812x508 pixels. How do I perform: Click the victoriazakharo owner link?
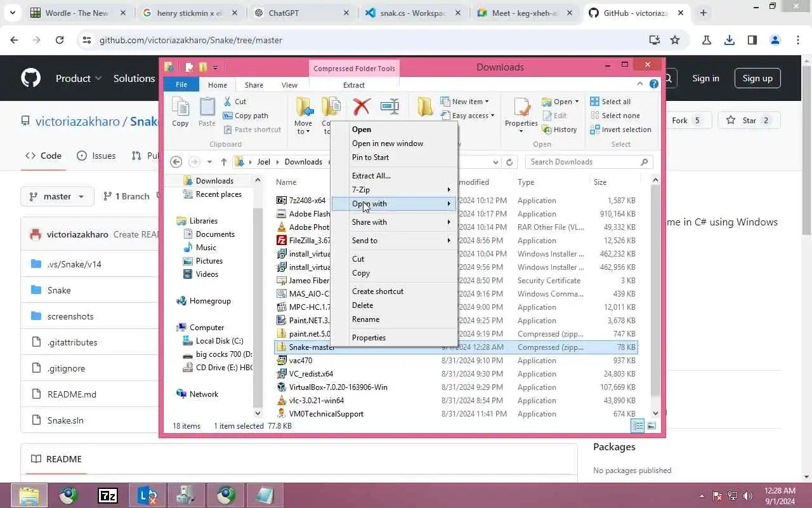(x=77, y=121)
